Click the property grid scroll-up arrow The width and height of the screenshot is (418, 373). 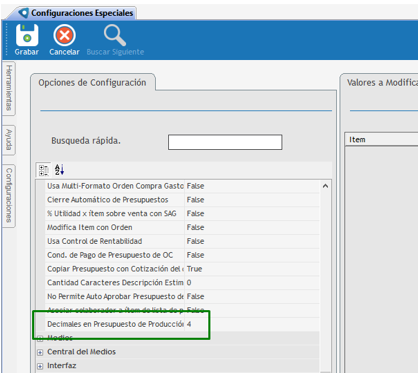[x=325, y=186]
